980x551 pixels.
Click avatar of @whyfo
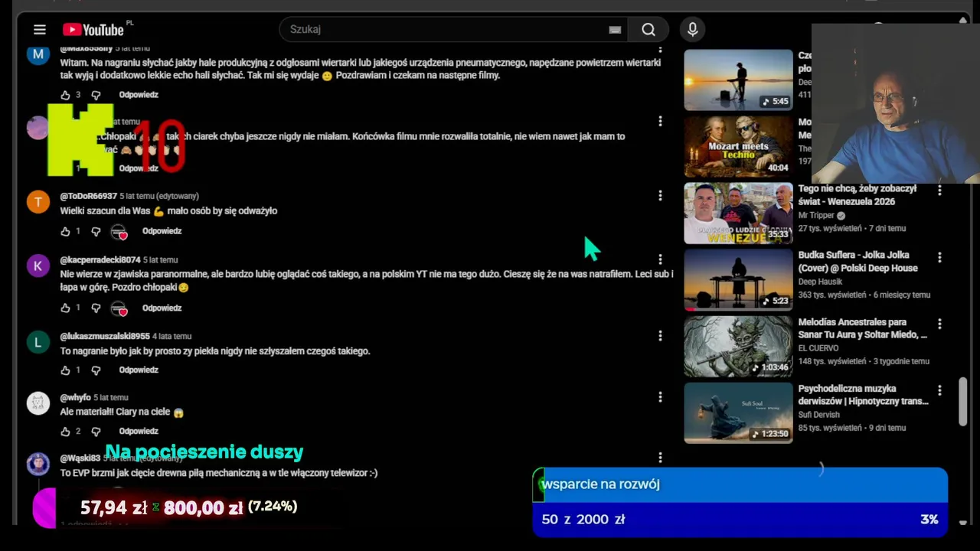[38, 403]
